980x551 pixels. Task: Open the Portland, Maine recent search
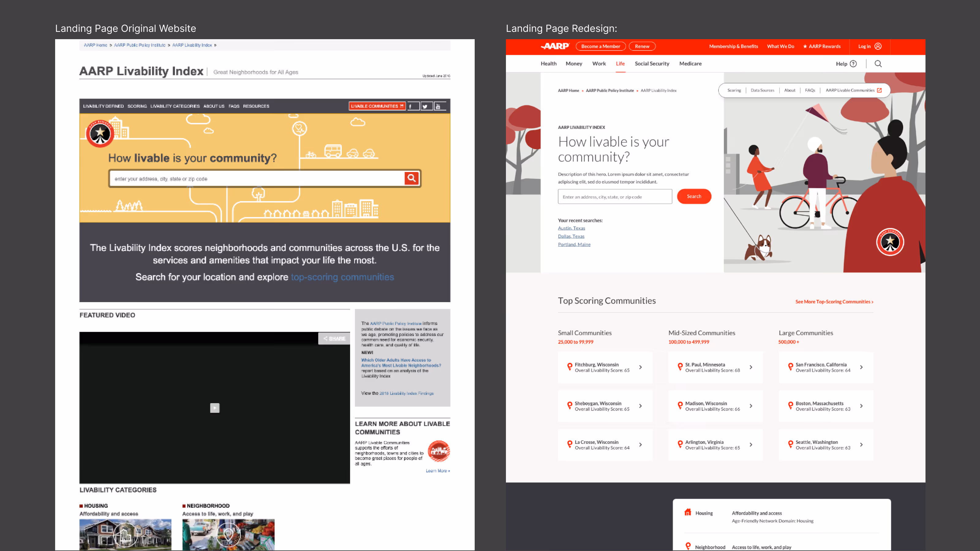[574, 245]
